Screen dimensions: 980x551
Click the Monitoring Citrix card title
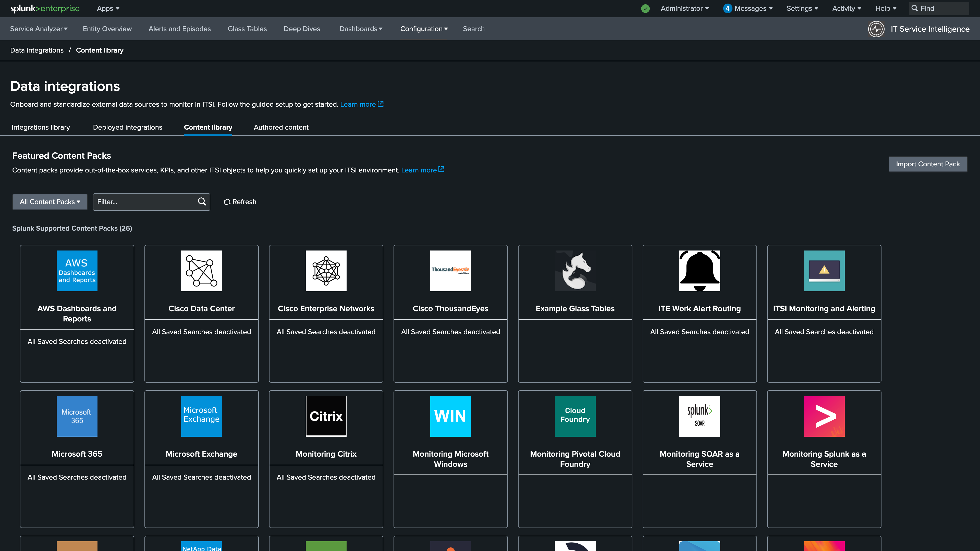(x=326, y=454)
